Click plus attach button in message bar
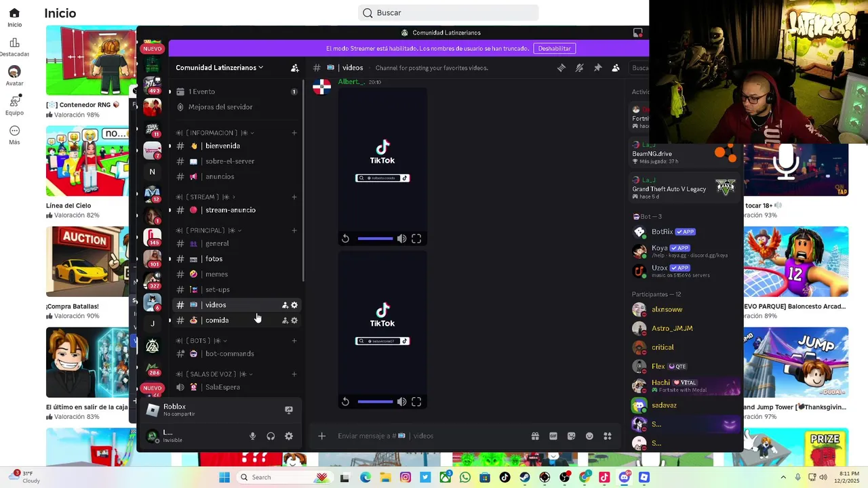 [322, 436]
